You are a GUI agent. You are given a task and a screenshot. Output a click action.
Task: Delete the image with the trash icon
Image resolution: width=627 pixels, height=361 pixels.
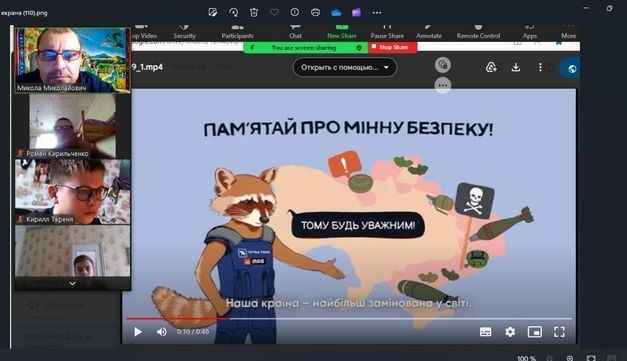coord(254,12)
